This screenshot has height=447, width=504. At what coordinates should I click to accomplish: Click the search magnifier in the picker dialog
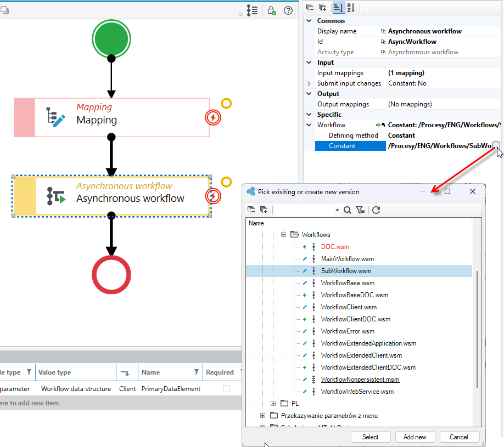pos(347,210)
